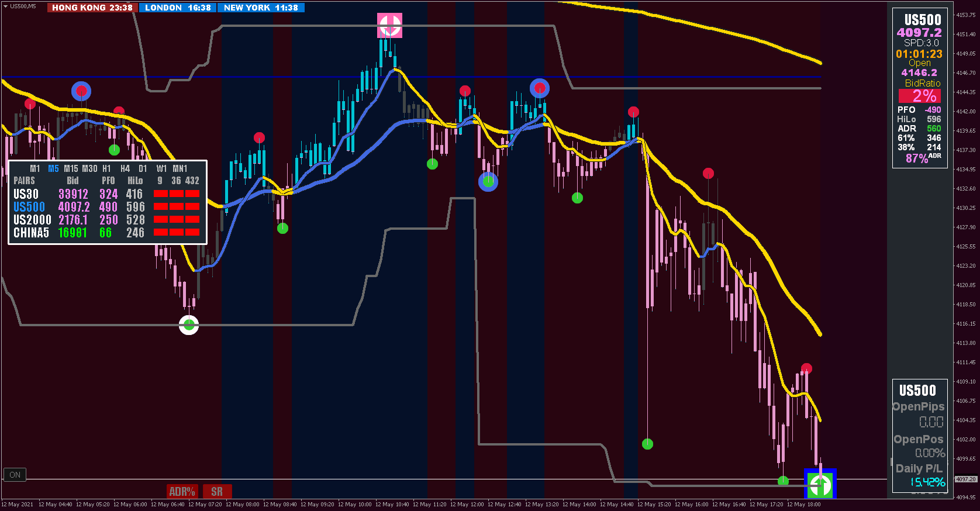Click the orange 01:01:23 countdown timer

919,54
